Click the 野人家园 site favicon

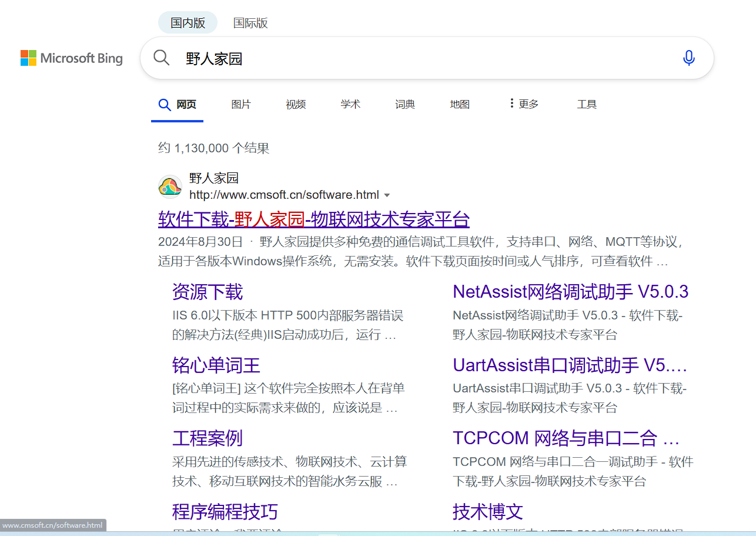click(170, 187)
